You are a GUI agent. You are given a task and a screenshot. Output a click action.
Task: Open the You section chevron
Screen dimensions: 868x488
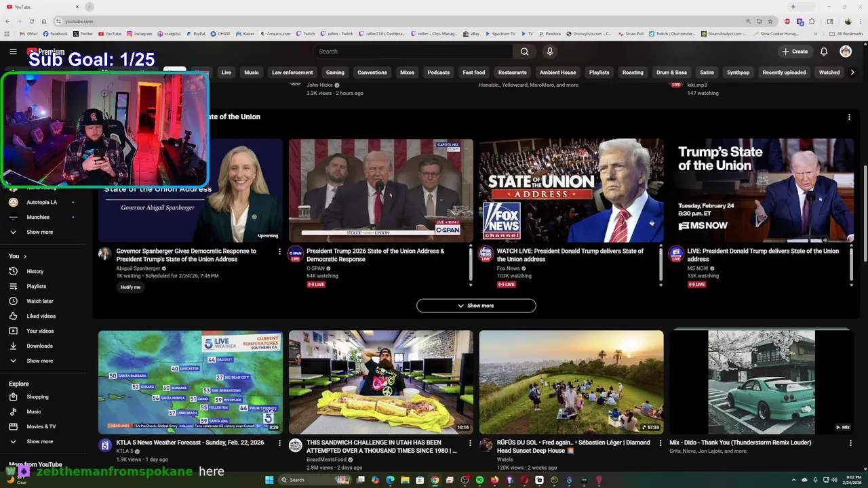point(25,256)
